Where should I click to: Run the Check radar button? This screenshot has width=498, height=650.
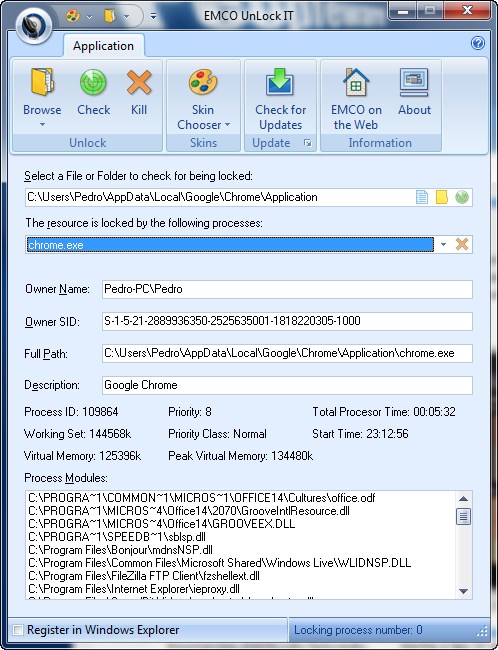(93, 94)
